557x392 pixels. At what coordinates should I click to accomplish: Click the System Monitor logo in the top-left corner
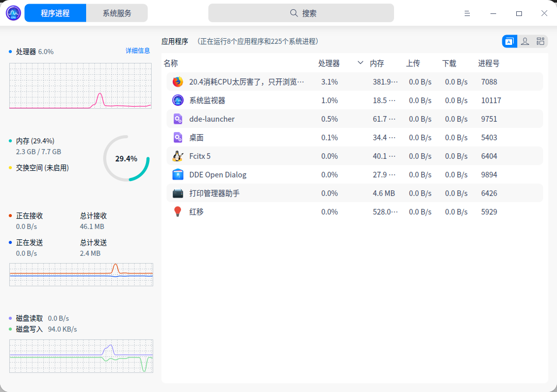[13, 12]
